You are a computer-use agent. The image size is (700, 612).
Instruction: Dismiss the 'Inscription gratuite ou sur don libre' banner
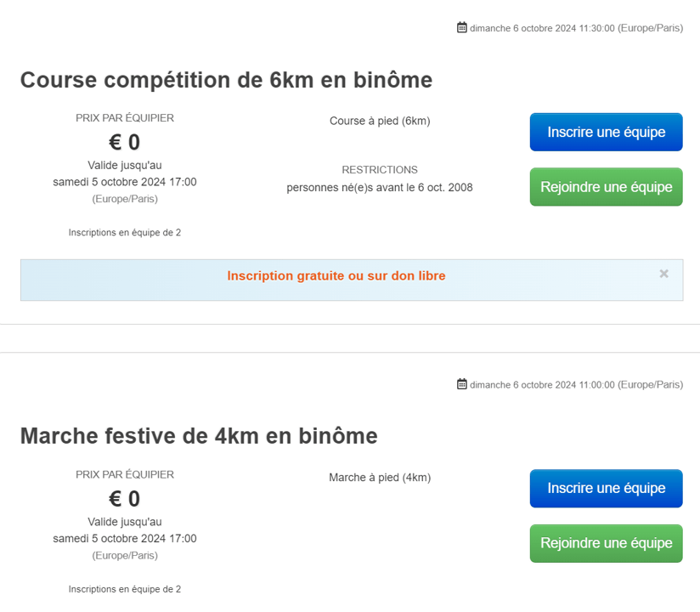click(664, 274)
